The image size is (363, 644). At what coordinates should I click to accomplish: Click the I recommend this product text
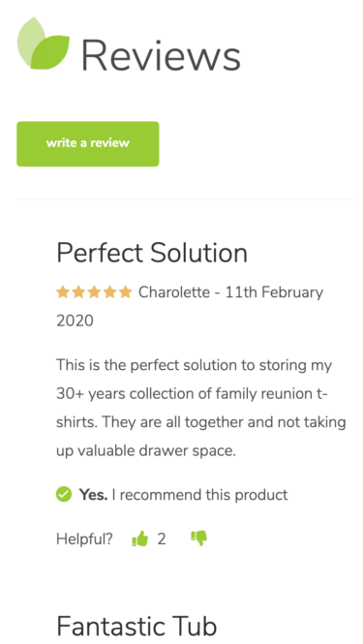199,495
